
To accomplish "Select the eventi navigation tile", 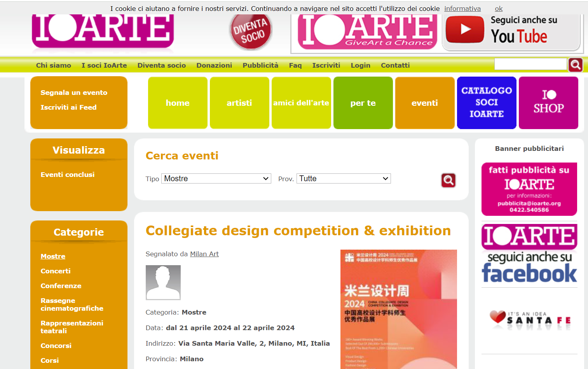I will [424, 103].
